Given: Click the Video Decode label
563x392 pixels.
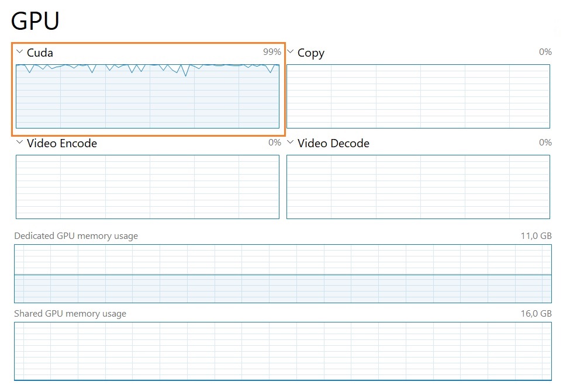Looking at the screenshot, I should coord(333,143).
